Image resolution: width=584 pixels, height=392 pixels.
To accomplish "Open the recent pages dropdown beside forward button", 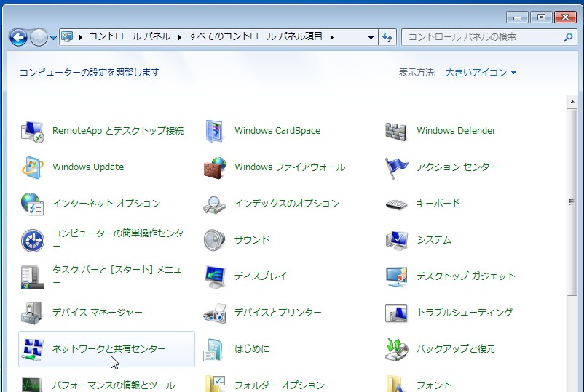I will (53, 38).
